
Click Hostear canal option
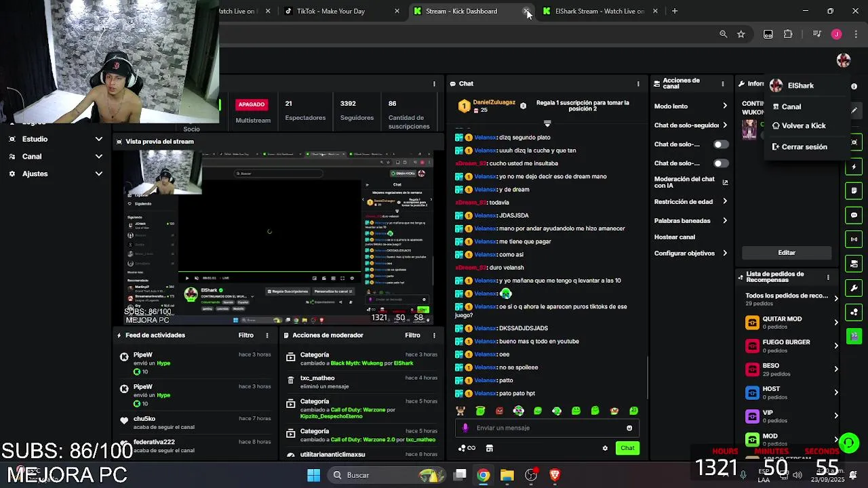tap(675, 237)
